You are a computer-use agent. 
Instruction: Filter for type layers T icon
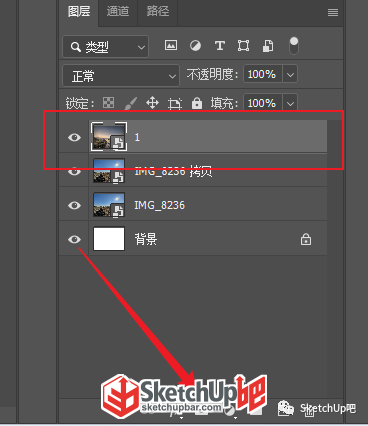(x=219, y=45)
